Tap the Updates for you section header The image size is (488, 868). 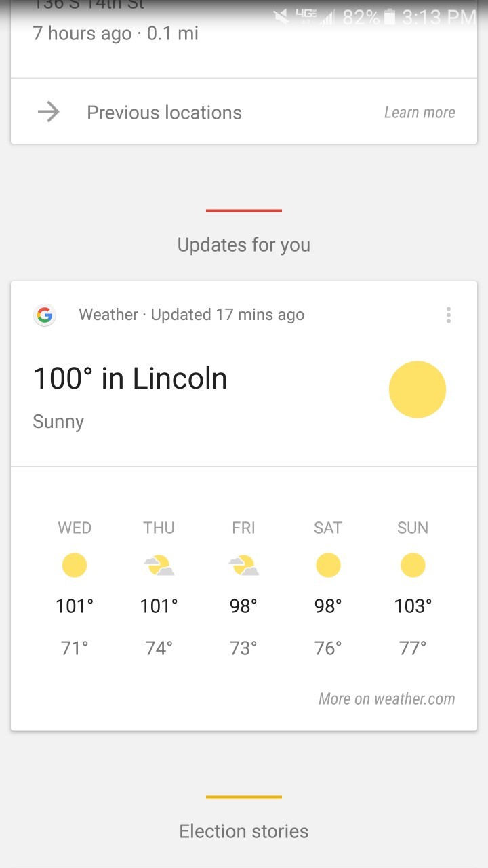coord(244,245)
